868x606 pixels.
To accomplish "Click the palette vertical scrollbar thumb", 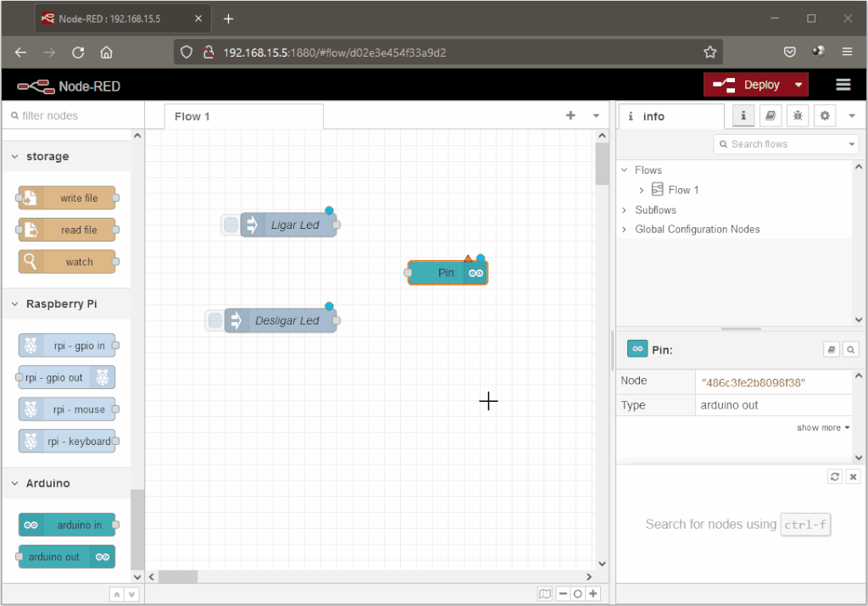I will tap(136, 530).
